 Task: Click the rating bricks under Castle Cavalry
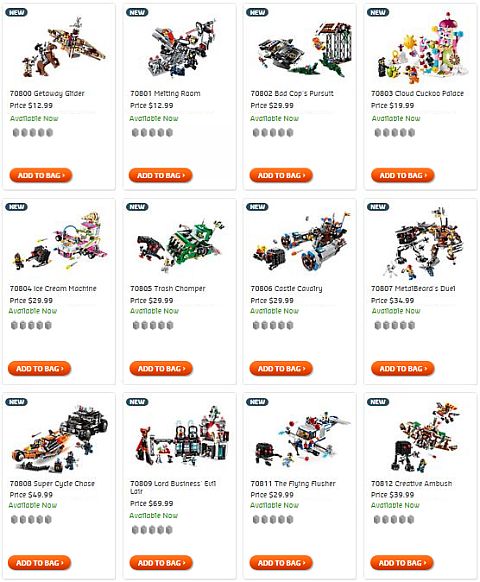pyautogui.click(x=273, y=326)
